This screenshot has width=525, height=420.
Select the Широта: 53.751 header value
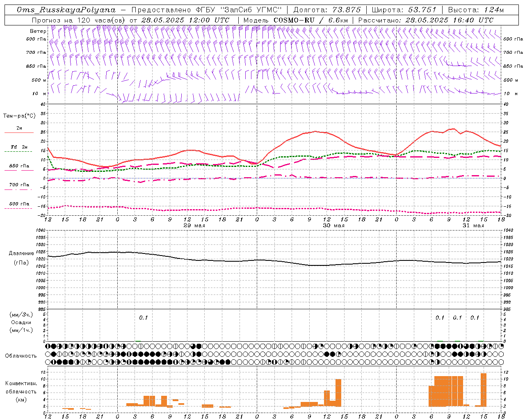coord(404,10)
